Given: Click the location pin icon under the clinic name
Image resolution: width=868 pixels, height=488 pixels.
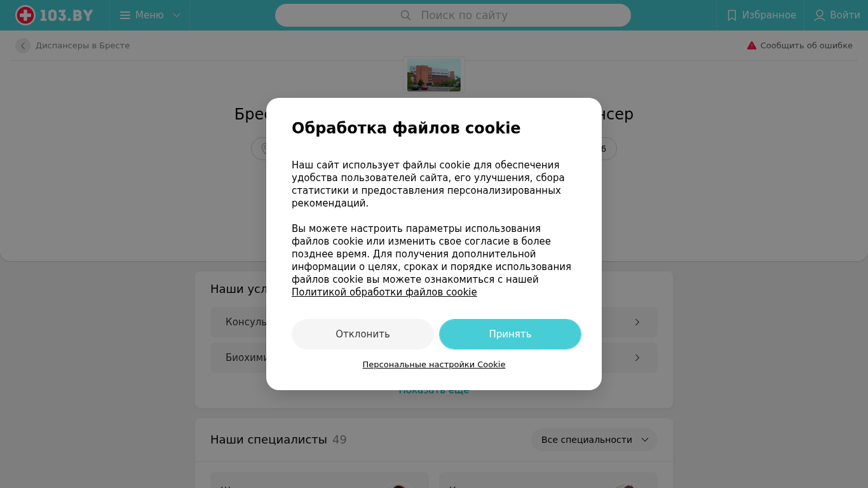Looking at the screenshot, I should [x=263, y=149].
